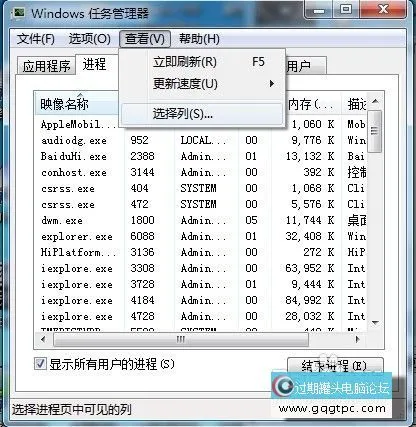Close the Task Manager window
This screenshot has width=416, height=427.
(x=383, y=10)
